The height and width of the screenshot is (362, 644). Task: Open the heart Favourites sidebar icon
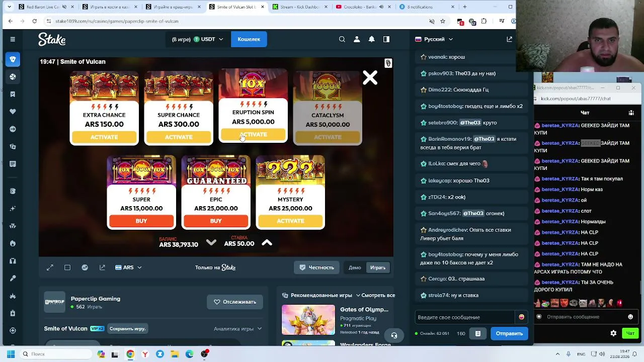[13, 112]
